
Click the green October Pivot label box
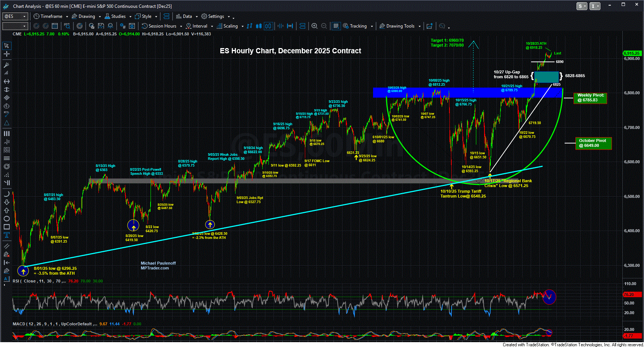[593, 143]
